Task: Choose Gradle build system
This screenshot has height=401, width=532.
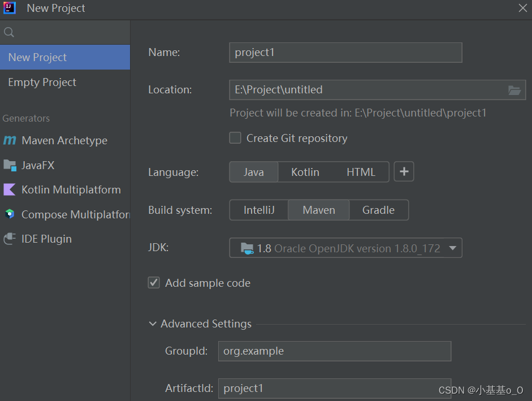Action: [x=378, y=210]
